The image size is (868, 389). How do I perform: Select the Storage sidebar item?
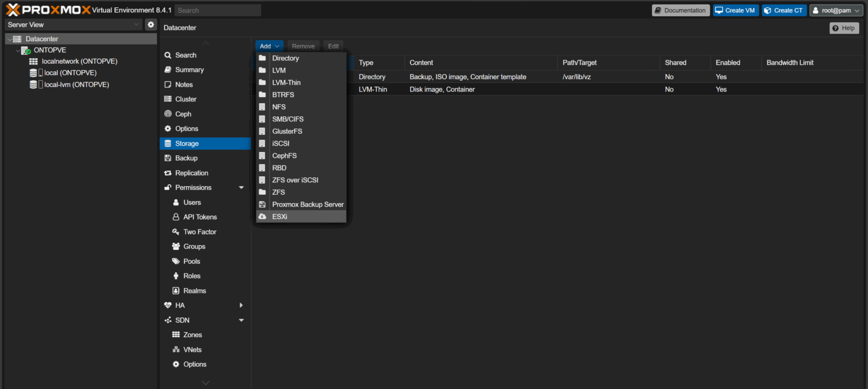pos(205,143)
